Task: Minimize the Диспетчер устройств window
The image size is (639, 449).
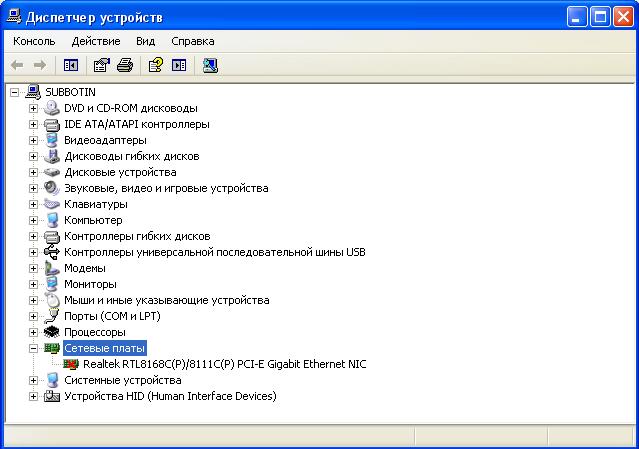Action: click(577, 17)
